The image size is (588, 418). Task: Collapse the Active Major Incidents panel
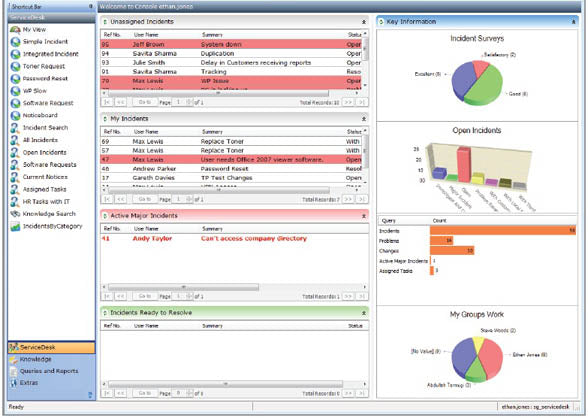click(x=364, y=216)
